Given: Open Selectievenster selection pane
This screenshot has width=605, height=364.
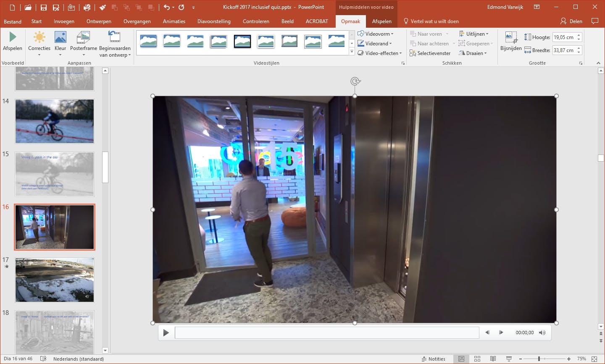Looking at the screenshot, I should click(x=430, y=53).
